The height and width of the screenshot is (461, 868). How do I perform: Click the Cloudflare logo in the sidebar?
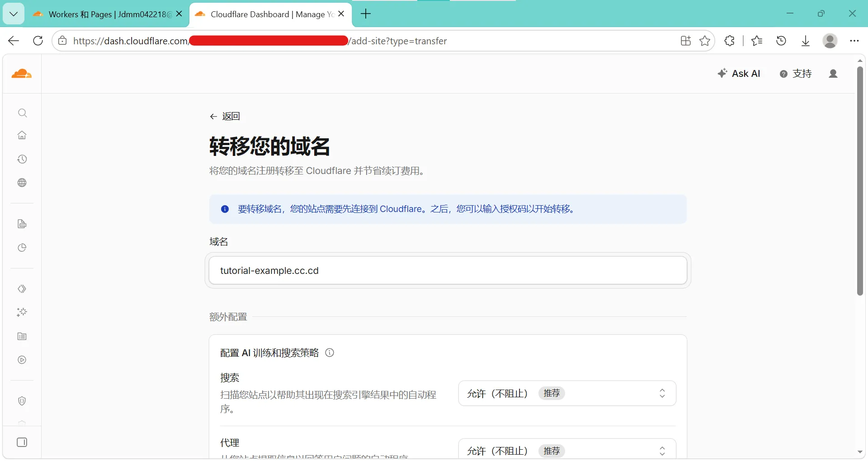[22, 74]
